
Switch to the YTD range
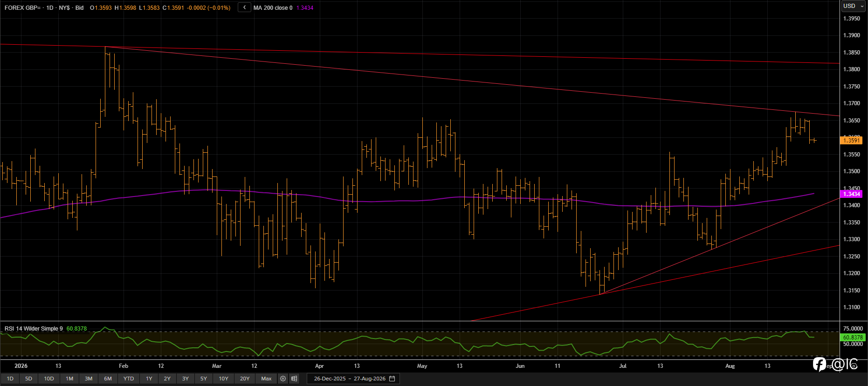(129, 379)
